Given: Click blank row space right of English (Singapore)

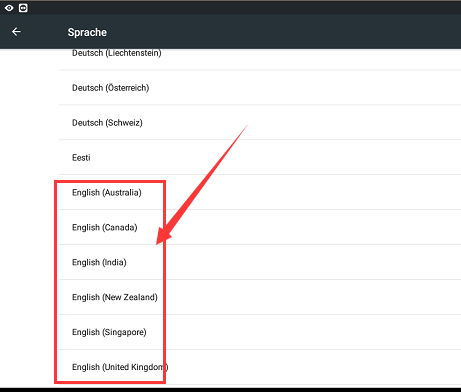Looking at the screenshot, I should [313, 332].
